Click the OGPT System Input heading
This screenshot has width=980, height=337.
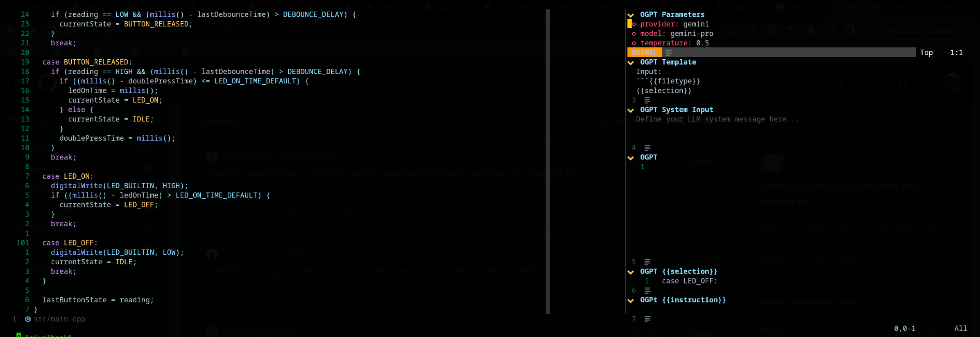(677, 110)
